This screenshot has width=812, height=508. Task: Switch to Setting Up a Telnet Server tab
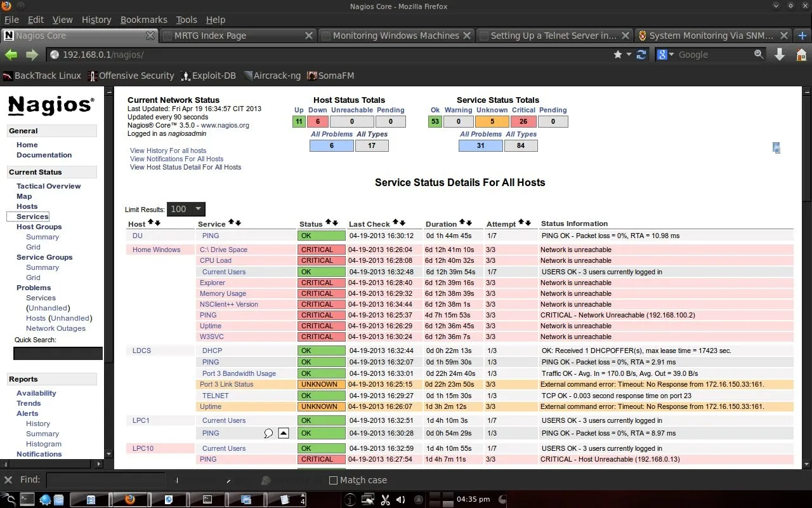pos(554,36)
